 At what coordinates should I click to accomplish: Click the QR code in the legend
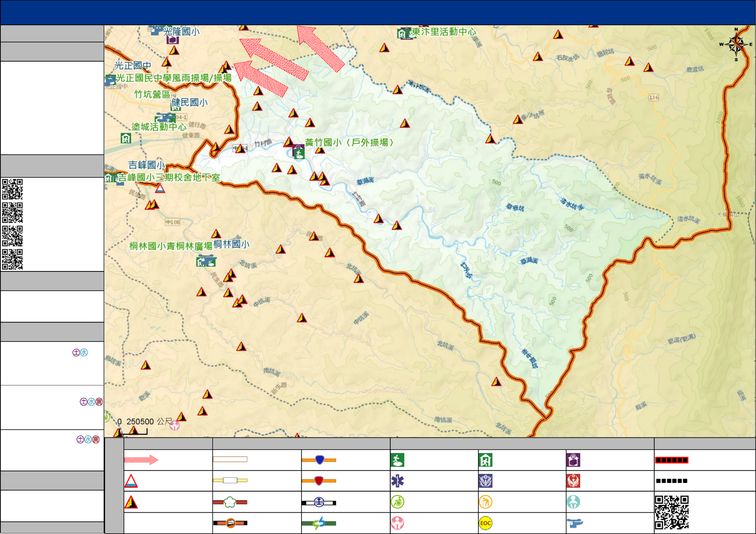pos(672,512)
